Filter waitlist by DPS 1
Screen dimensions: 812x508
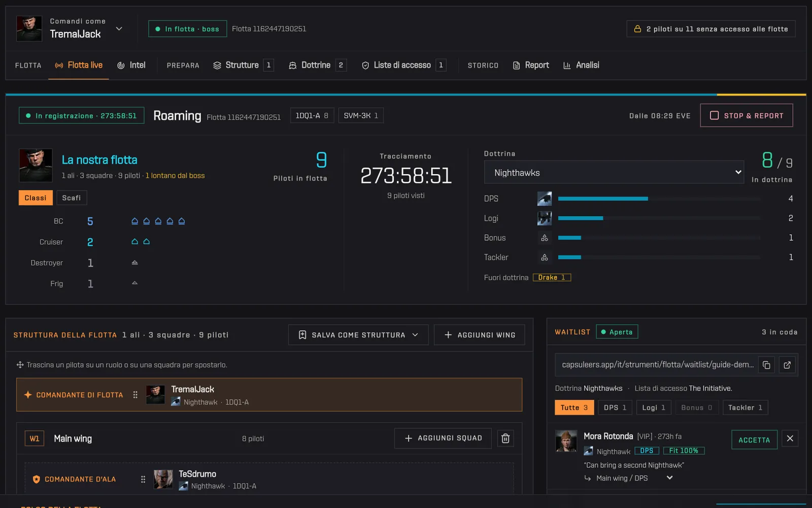615,407
